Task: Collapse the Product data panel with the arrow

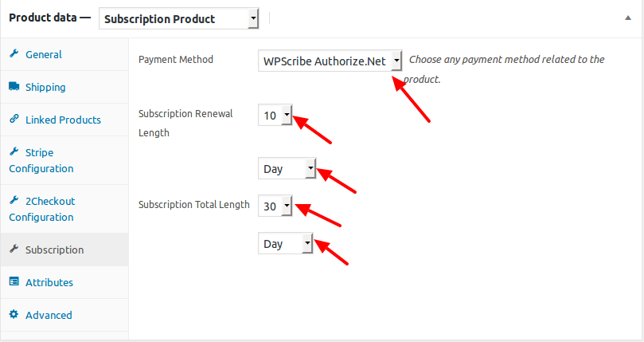Action: (627, 18)
